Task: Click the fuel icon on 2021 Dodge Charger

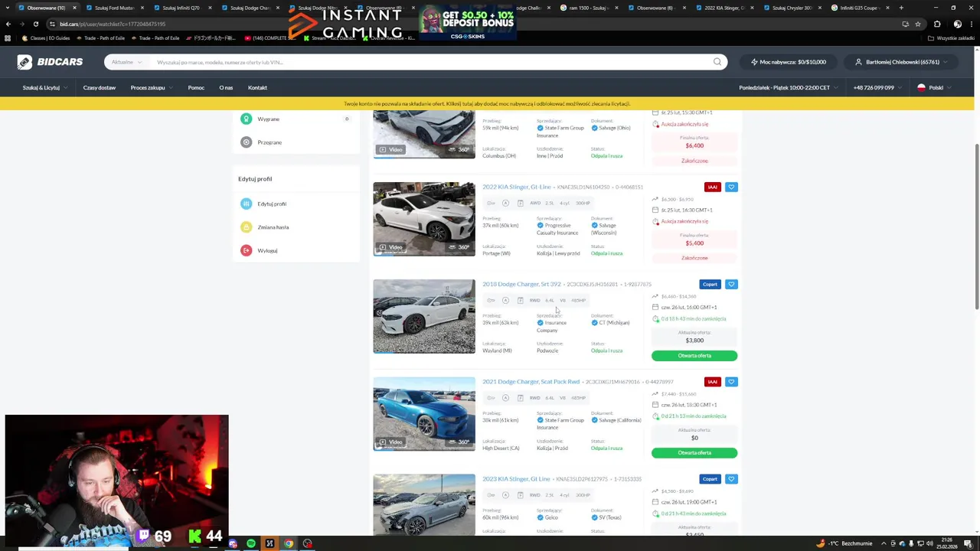Action: coord(520,397)
